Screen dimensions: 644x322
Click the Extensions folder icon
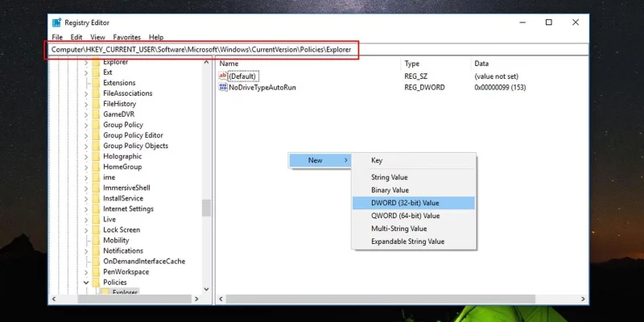(x=96, y=83)
